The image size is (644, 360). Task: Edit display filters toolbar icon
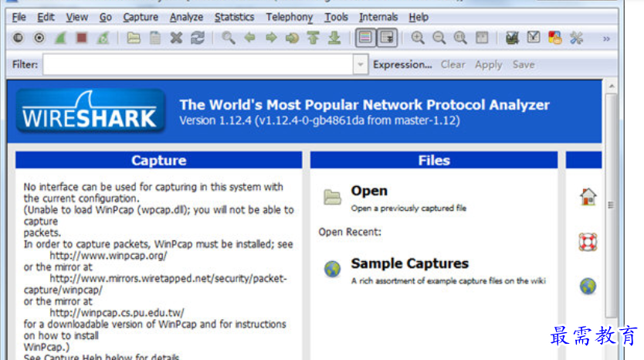pyautogui.click(x=534, y=38)
